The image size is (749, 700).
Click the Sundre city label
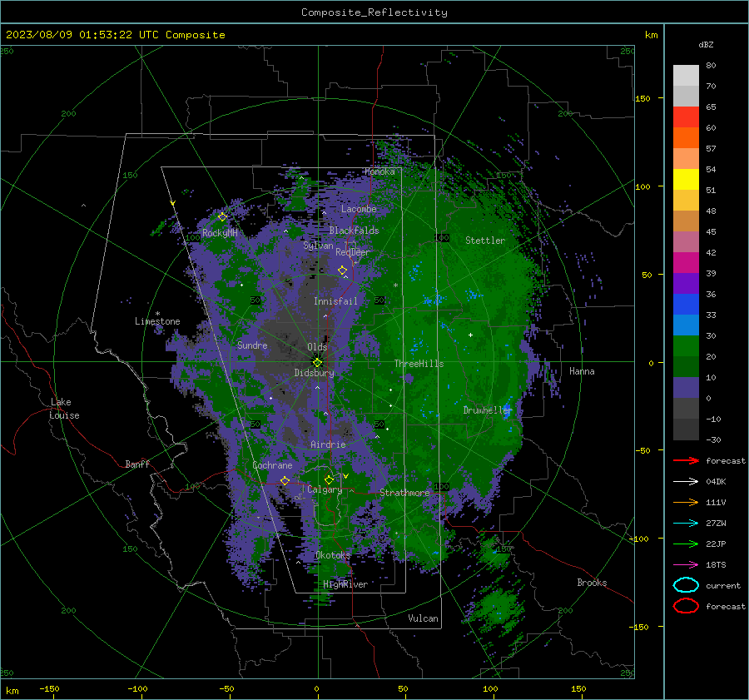[252, 345]
